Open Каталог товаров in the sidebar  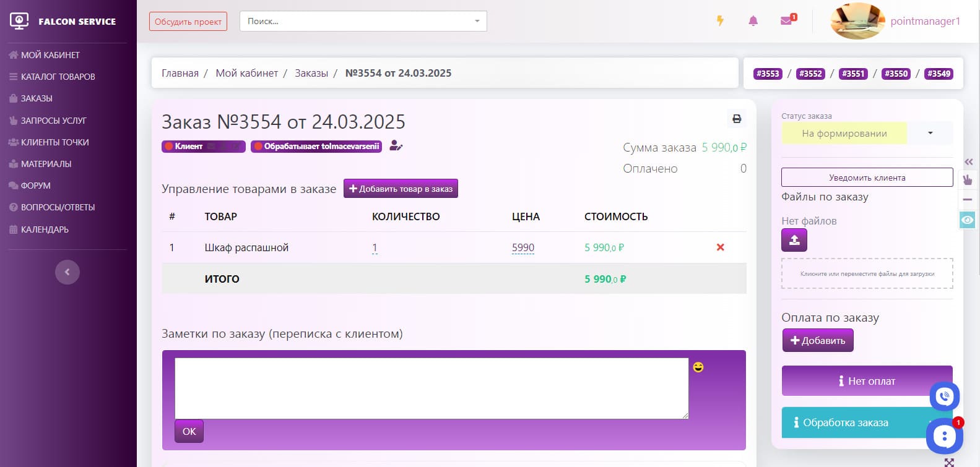pos(58,77)
